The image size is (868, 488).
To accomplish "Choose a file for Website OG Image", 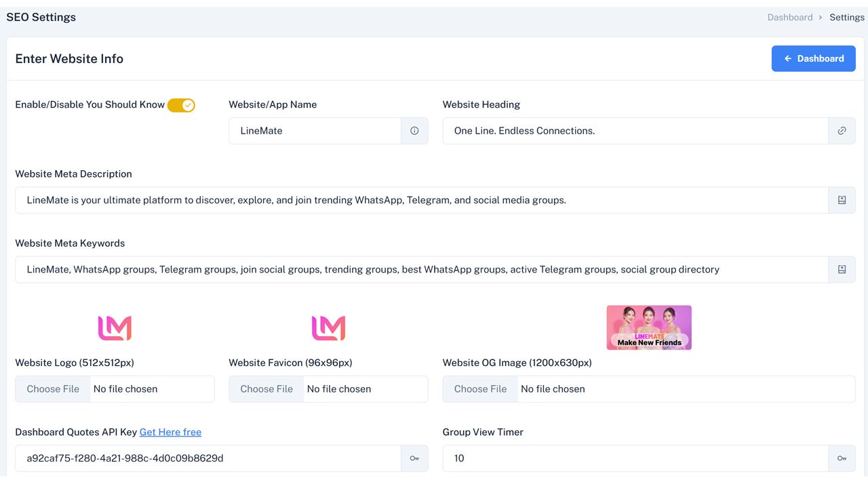I will point(480,389).
